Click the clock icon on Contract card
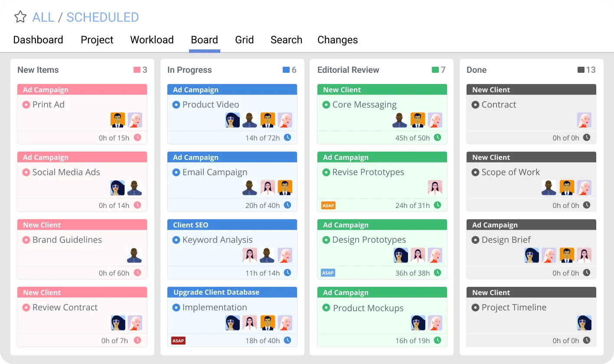This screenshot has width=614, height=364. (x=587, y=137)
